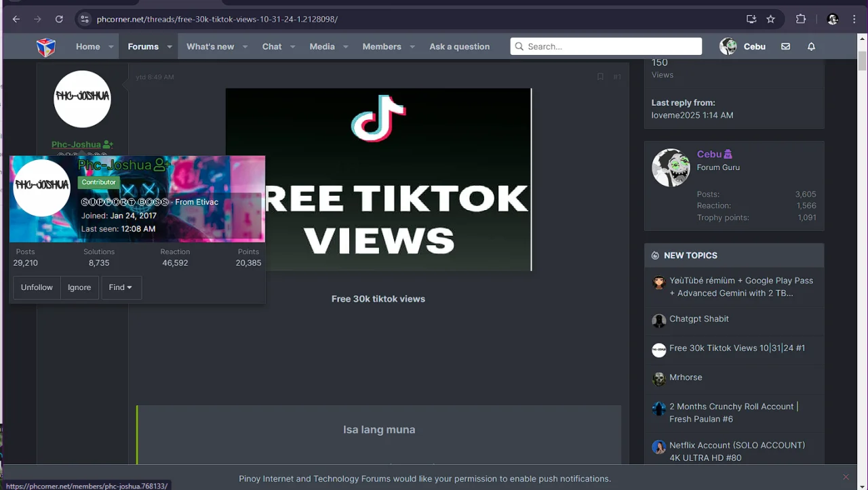Click Cebu avatar in the navigation bar
The width and height of the screenshot is (868, 490).
[x=728, y=47]
